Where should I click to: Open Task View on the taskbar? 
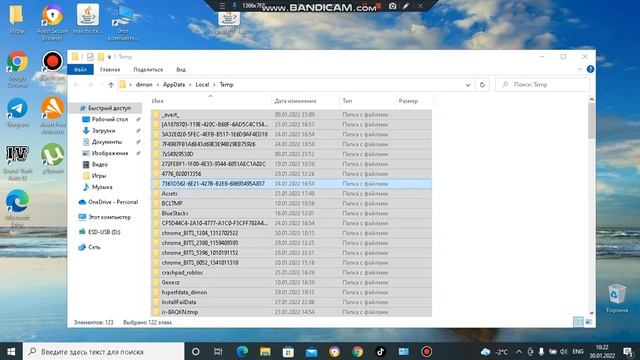point(218,351)
